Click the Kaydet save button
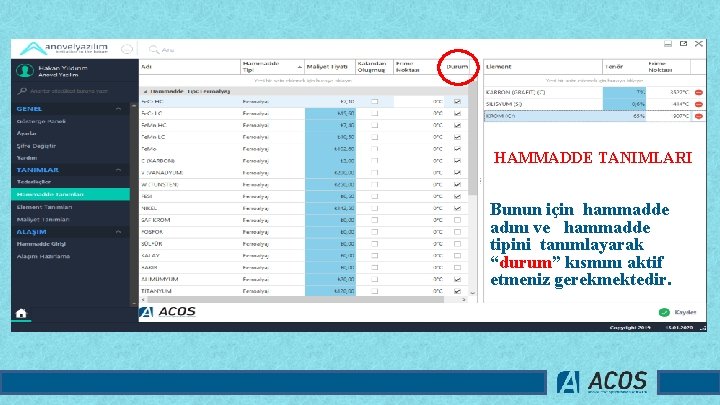The image size is (720, 405). (x=678, y=312)
